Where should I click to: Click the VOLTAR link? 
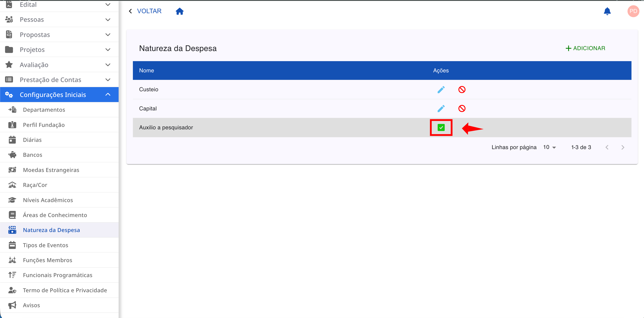(149, 11)
